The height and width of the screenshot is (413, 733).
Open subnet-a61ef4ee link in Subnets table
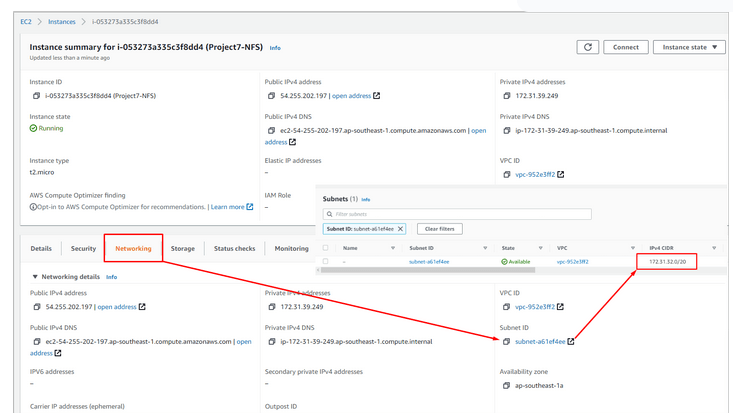[429, 262]
